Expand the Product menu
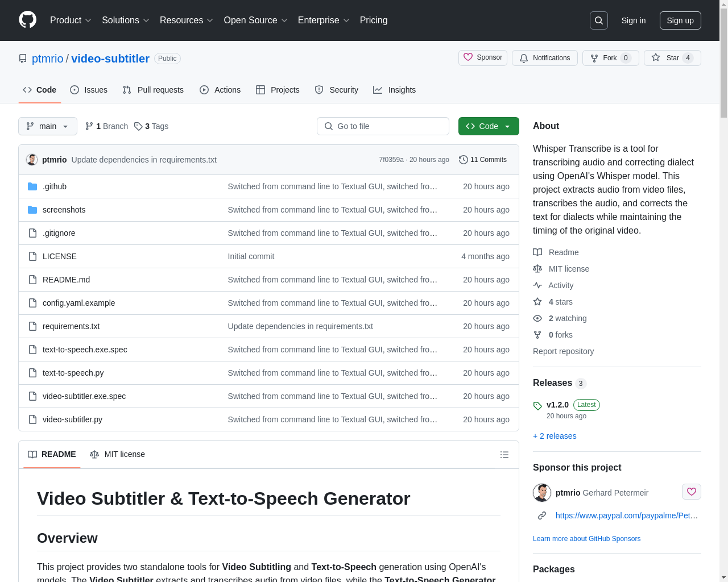This screenshot has width=728, height=582. coord(71,20)
